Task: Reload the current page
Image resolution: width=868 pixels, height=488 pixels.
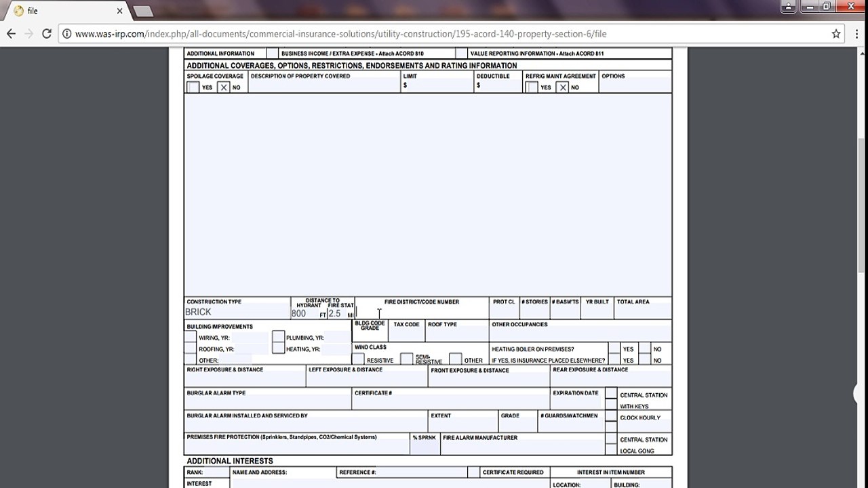Action: click(47, 33)
